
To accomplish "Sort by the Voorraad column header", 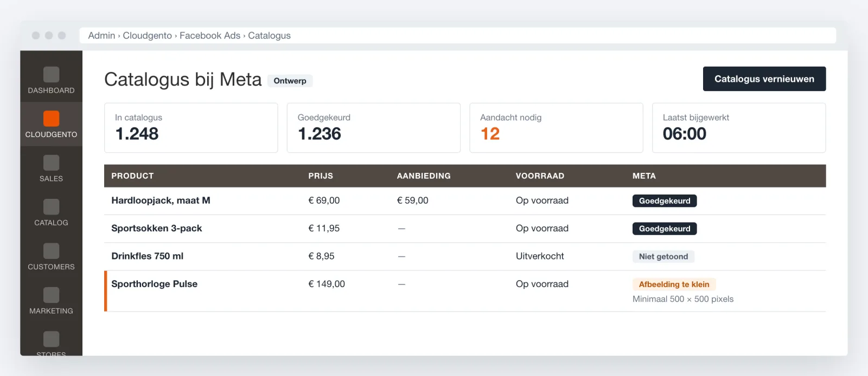I will (540, 176).
